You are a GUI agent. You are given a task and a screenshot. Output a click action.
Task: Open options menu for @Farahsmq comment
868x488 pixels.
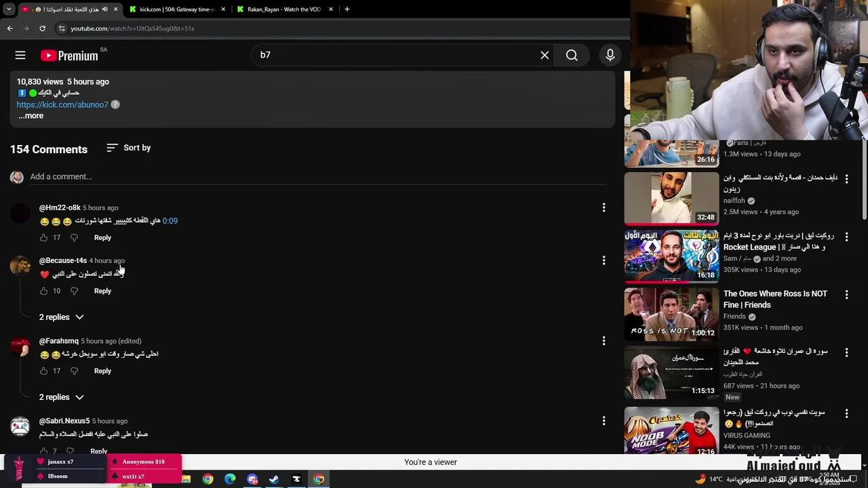pyautogui.click(x=604, y=341)
